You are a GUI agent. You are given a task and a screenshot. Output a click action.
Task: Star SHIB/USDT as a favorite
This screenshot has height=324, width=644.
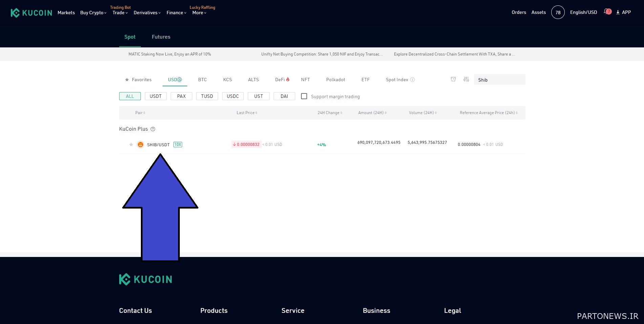(131, 145)
